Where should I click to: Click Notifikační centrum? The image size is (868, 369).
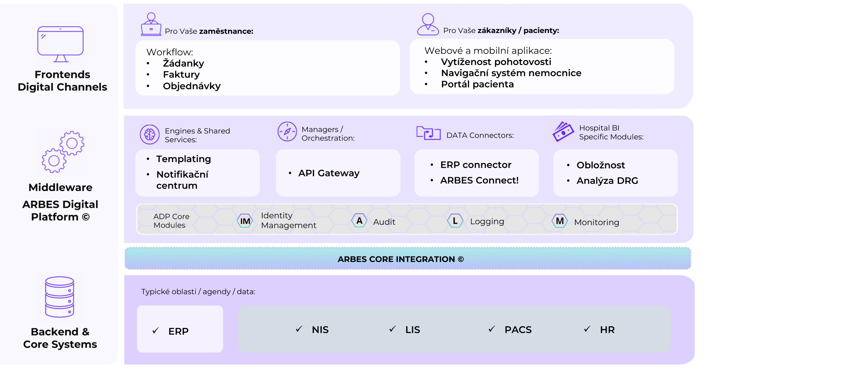click(x=182, y=180)
